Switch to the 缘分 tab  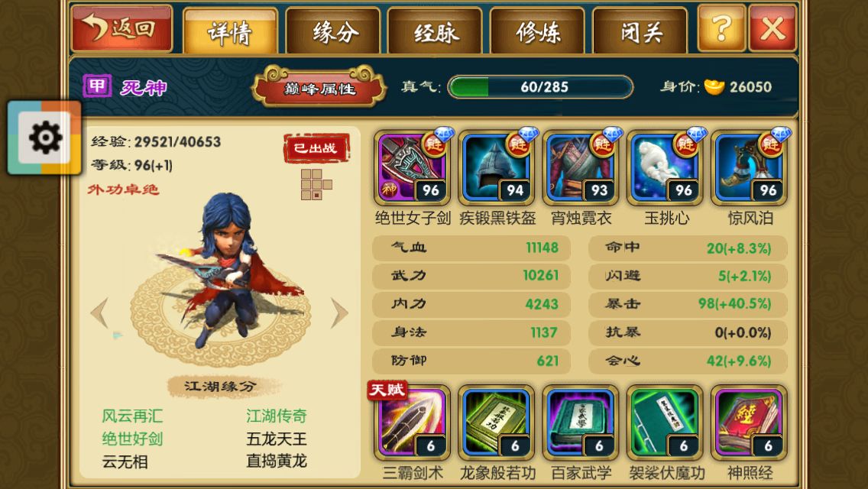click(x=333, y=31)
